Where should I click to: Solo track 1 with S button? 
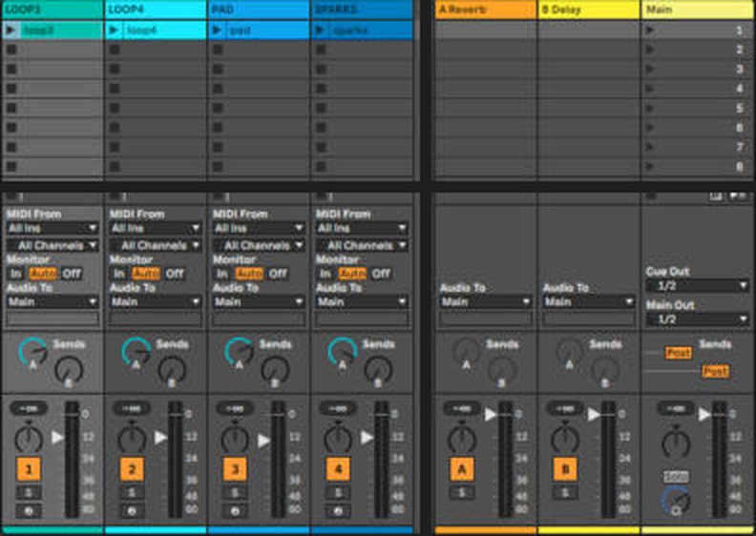tap(29, 493)
